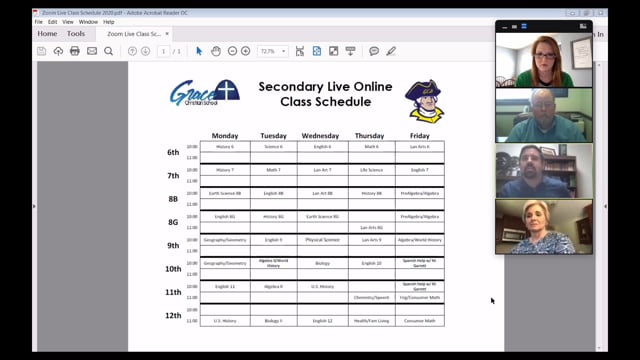The height and width of the screenshot is (360, 640).
Task: Choose the Selection arrow tool
Action: point(199,51)
